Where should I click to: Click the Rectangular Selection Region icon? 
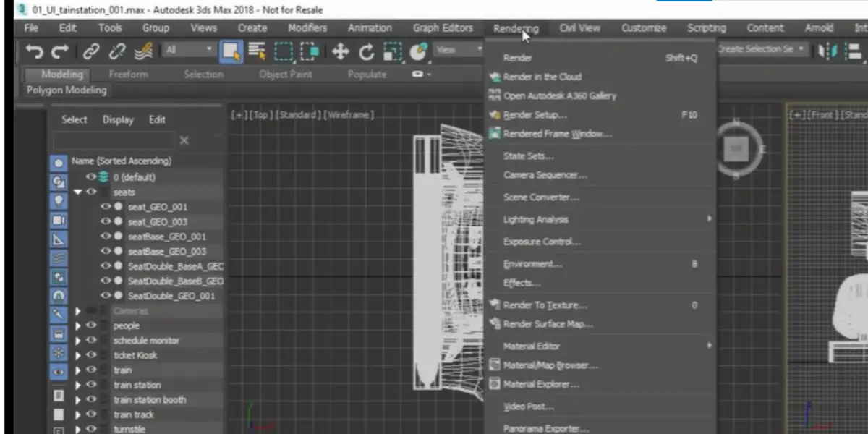coord(284,51)
